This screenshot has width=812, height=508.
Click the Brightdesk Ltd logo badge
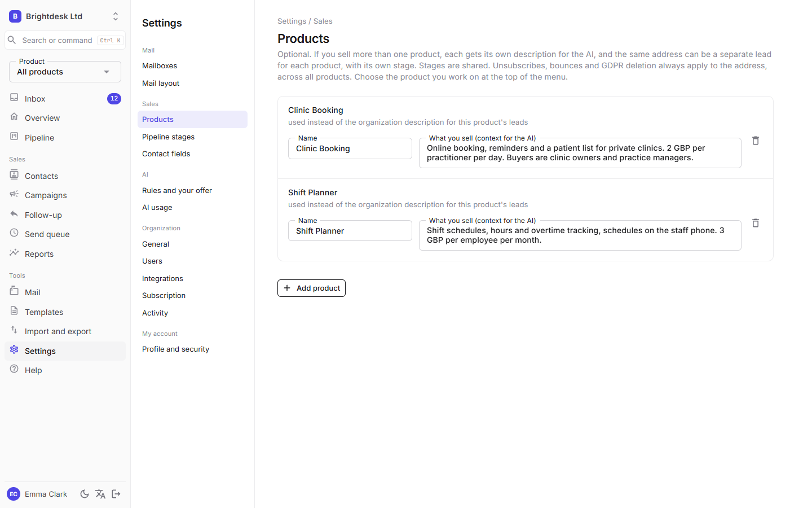coord(15,16)
